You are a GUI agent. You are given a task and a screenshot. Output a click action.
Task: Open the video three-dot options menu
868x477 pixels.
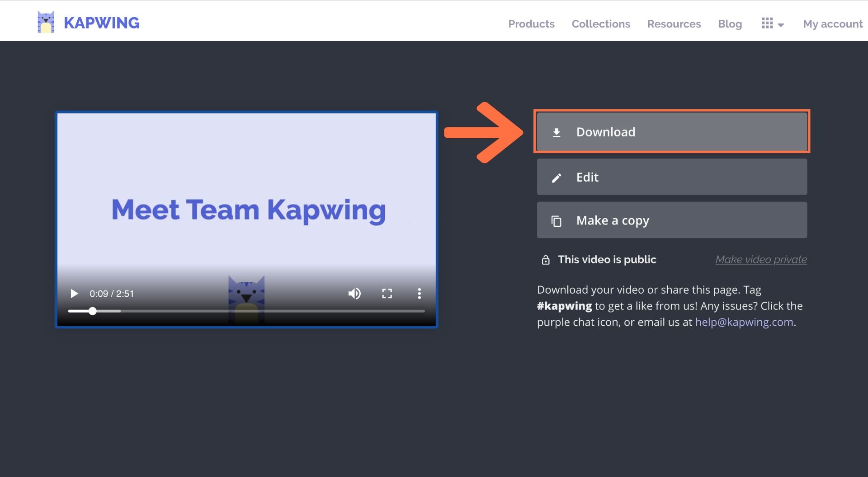coord(419,294)
